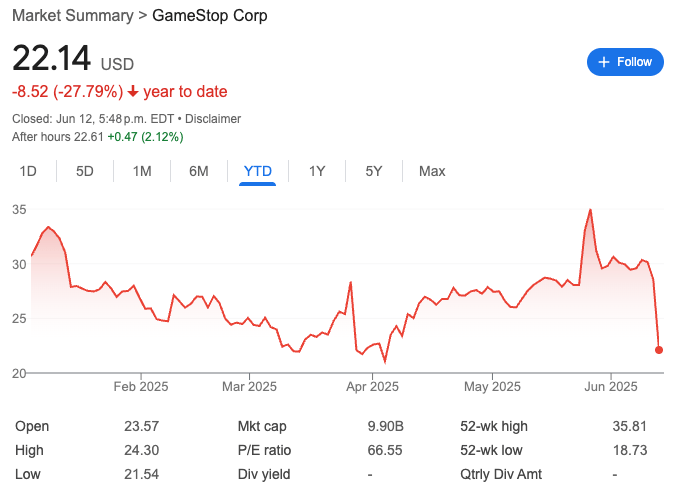Open the Market Summary breadcrumb link

(73, 15)
